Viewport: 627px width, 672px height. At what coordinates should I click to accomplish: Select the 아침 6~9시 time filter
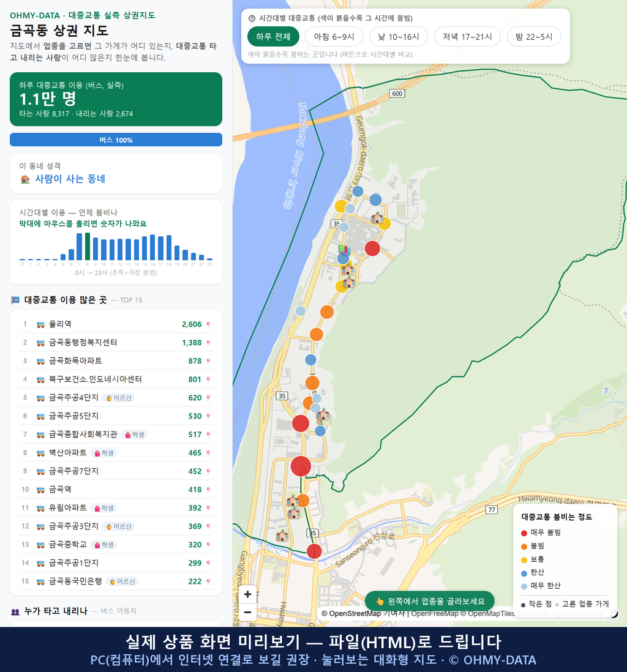point(334,37)
